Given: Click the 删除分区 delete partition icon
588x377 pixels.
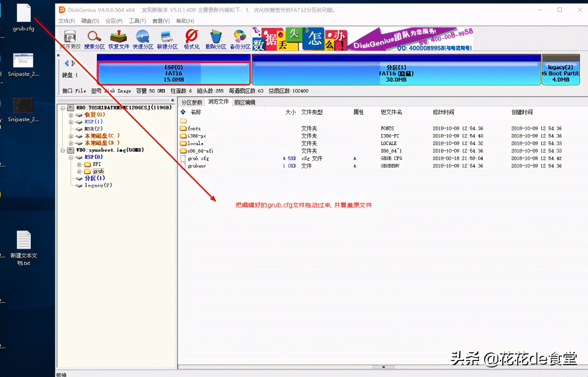Looking at the screenshot, I should 215,39.
